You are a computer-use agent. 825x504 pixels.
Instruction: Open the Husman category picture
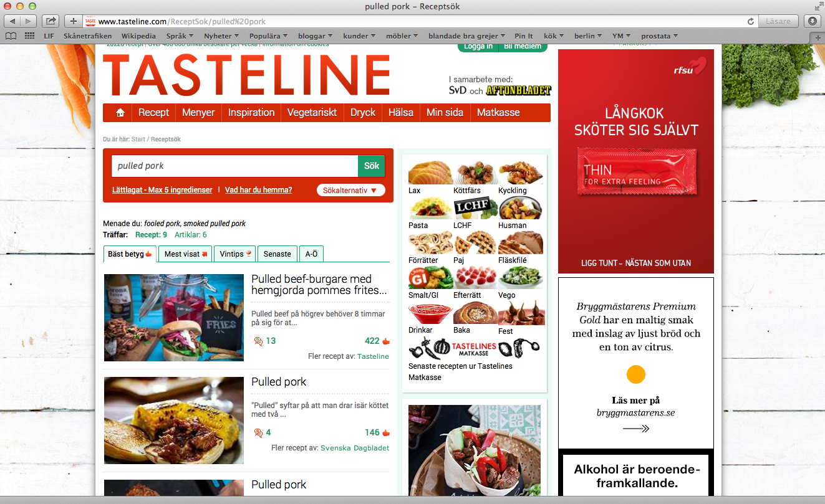click(x=521, y=207)
